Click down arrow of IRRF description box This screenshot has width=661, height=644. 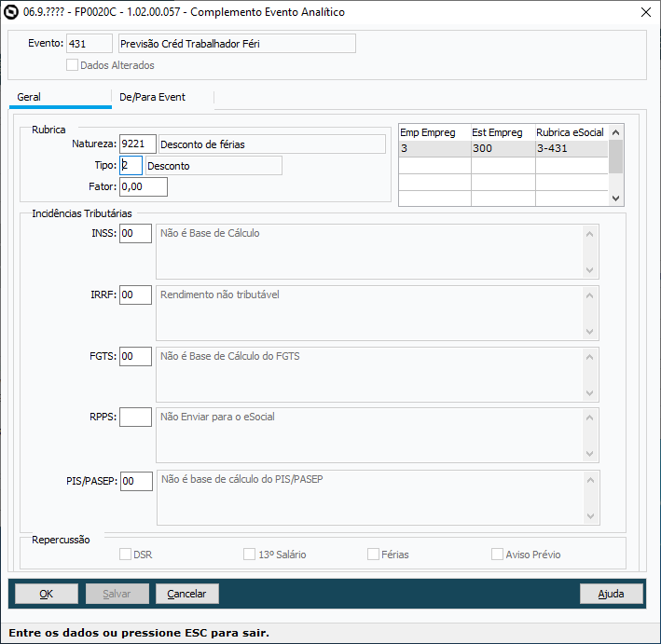click(590, 331)
